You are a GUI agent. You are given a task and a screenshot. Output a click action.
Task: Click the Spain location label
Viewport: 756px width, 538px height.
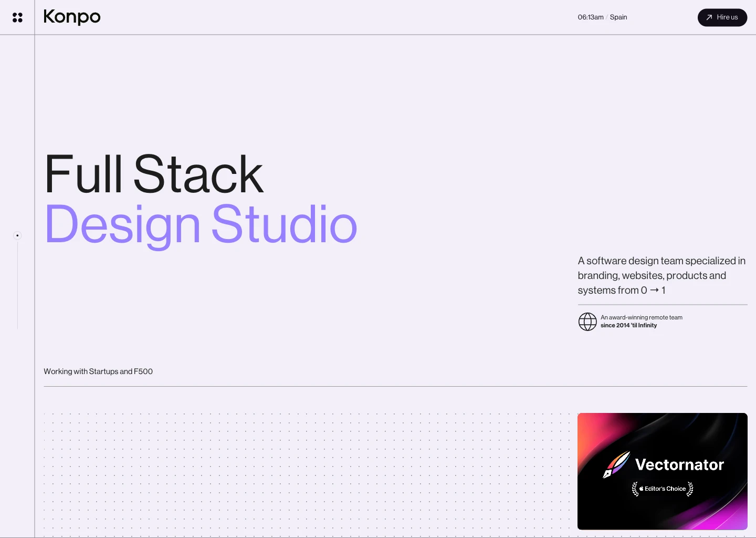tap(618, 17)
